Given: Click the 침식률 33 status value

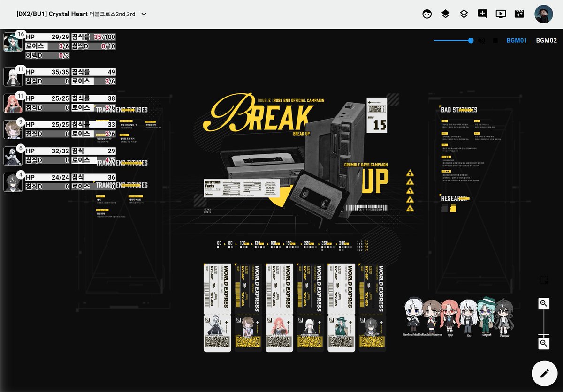Looking at the screenshot, I should pyautogui.click(x=93, y=125).
